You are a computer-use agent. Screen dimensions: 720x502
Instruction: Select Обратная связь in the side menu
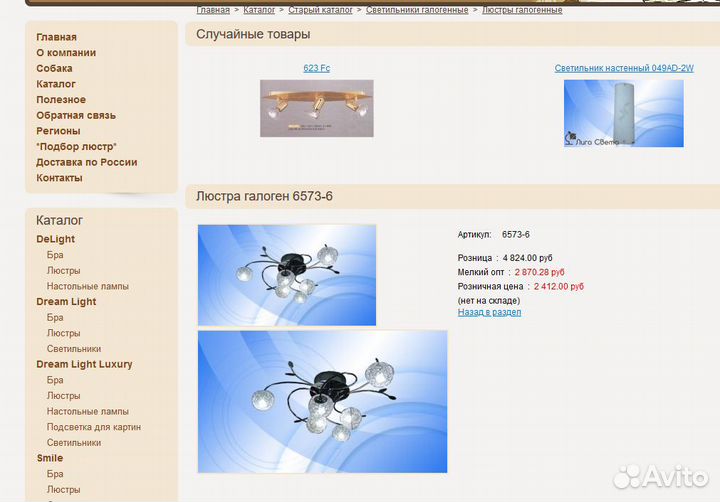76,115
